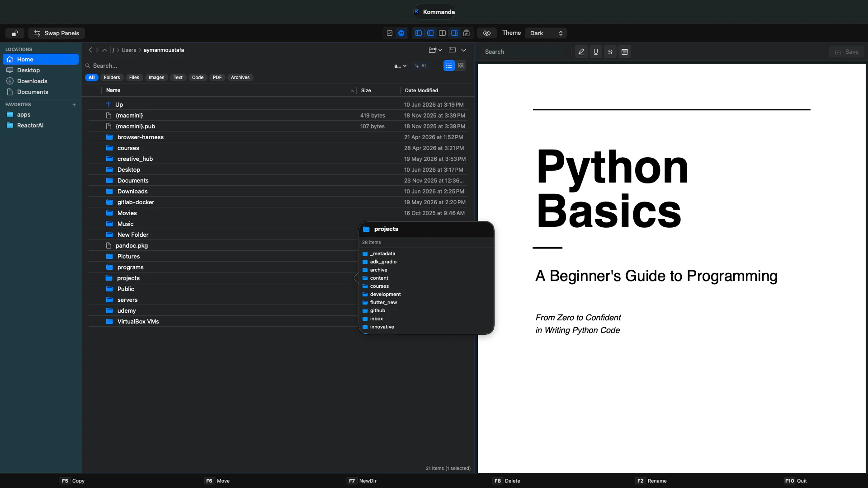Apply underline with the U button

click(x=596, y=52)
